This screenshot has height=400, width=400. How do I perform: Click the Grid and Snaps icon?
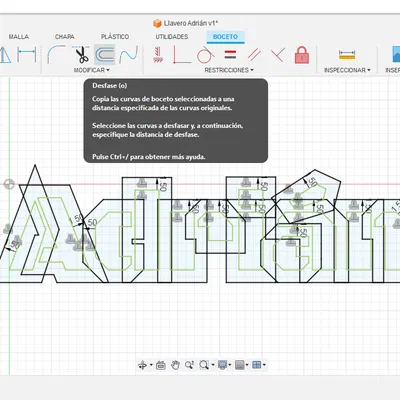[x=240, y=365]
